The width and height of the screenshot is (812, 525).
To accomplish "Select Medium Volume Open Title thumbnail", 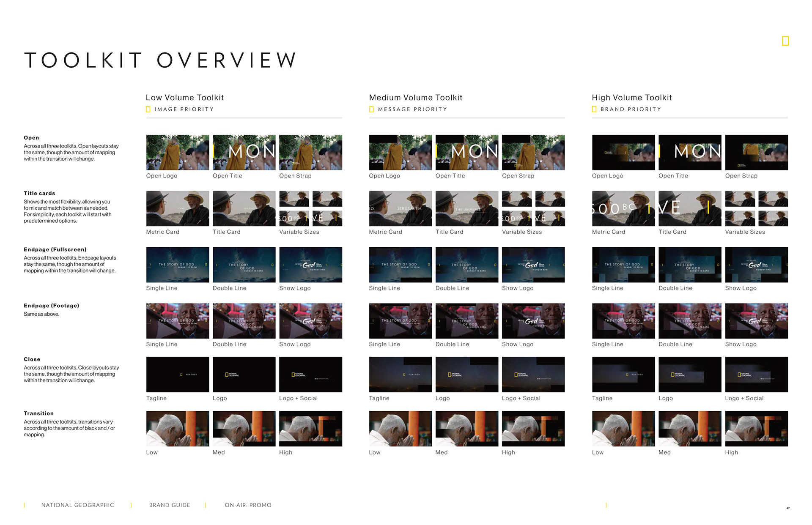I will [467, 153].
